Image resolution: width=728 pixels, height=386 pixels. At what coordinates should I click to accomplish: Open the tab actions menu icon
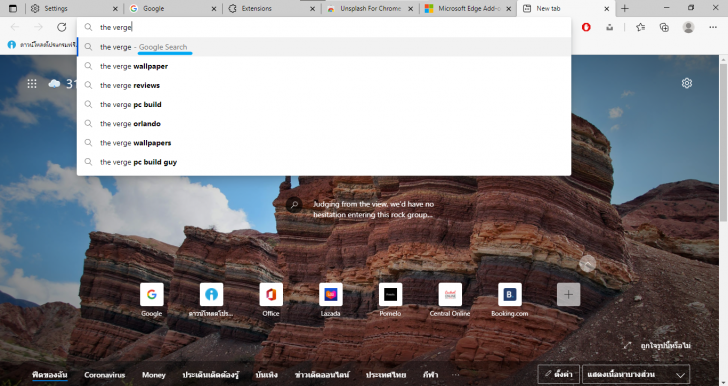13,8
